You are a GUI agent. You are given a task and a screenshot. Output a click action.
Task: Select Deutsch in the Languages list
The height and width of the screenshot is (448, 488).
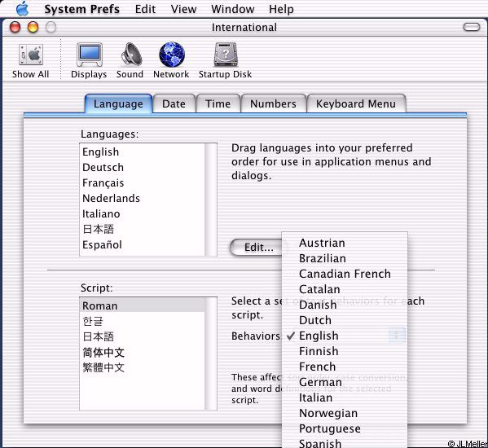(143, 167)
